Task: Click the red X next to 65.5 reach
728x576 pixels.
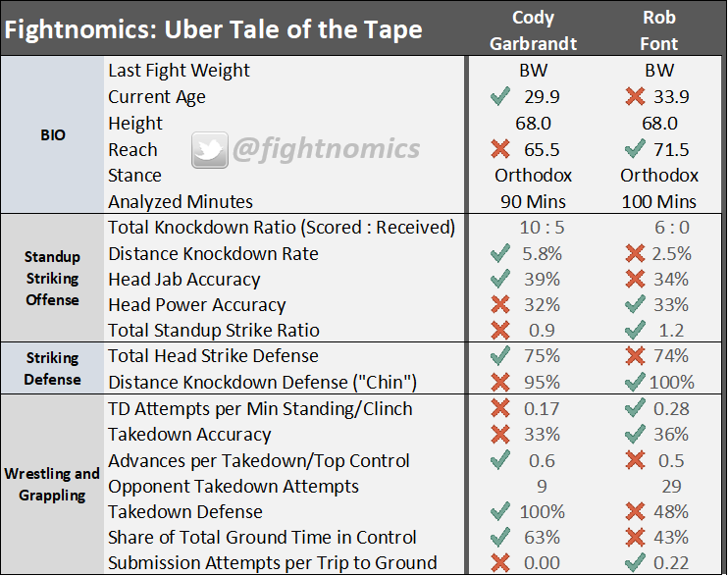Action: click(x=500, y=149)
